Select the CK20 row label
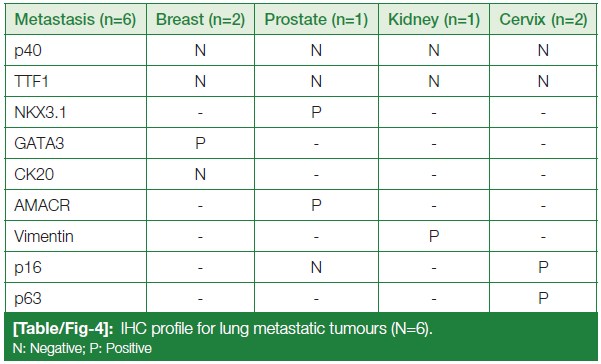This screenshot has height=364, width=601. 34,174
